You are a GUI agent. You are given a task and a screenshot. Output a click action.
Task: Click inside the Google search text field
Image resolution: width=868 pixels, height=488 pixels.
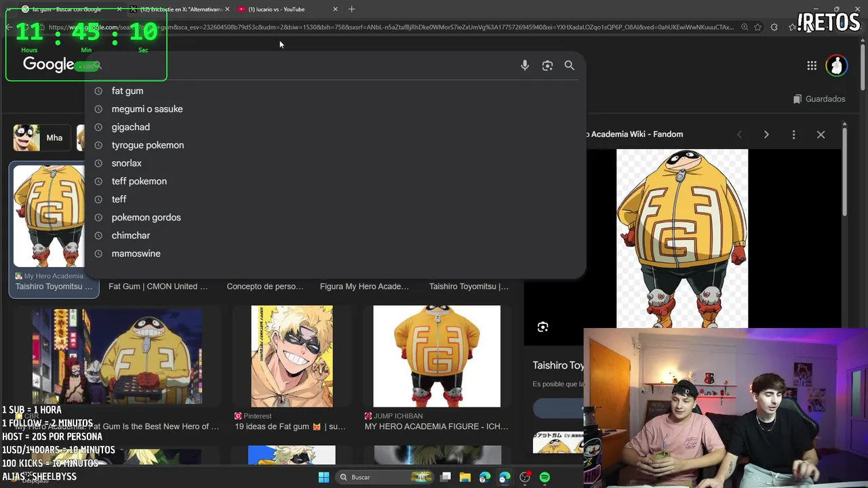click(x=309, y=66)
